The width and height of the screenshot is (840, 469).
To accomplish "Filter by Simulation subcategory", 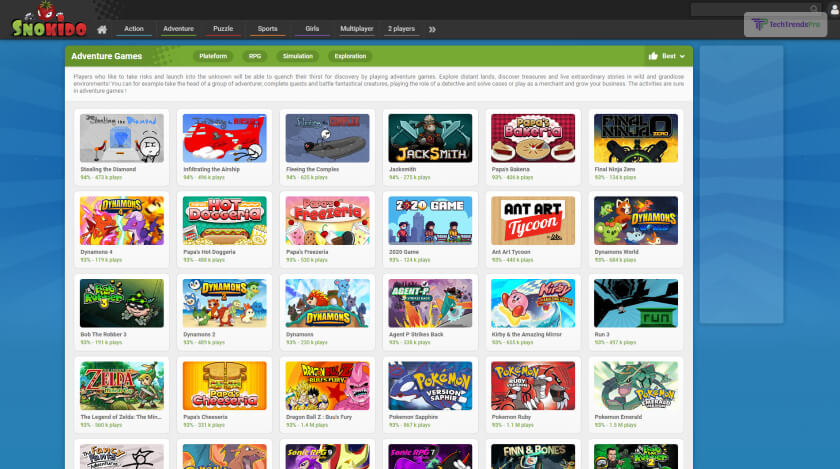I will [298, 56].
